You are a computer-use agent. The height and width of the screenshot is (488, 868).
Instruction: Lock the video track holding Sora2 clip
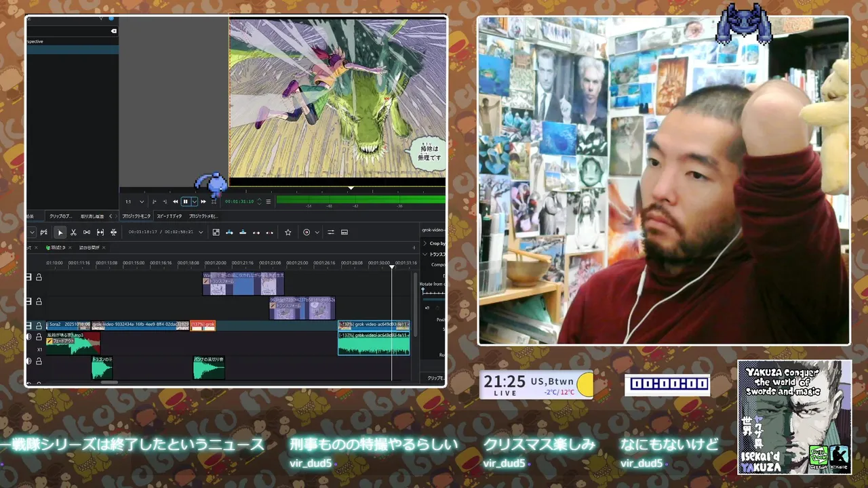(39, 325)
